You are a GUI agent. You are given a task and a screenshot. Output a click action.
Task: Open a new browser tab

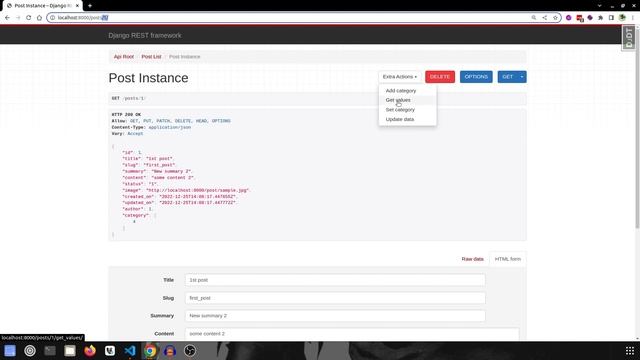pos(90,6)
